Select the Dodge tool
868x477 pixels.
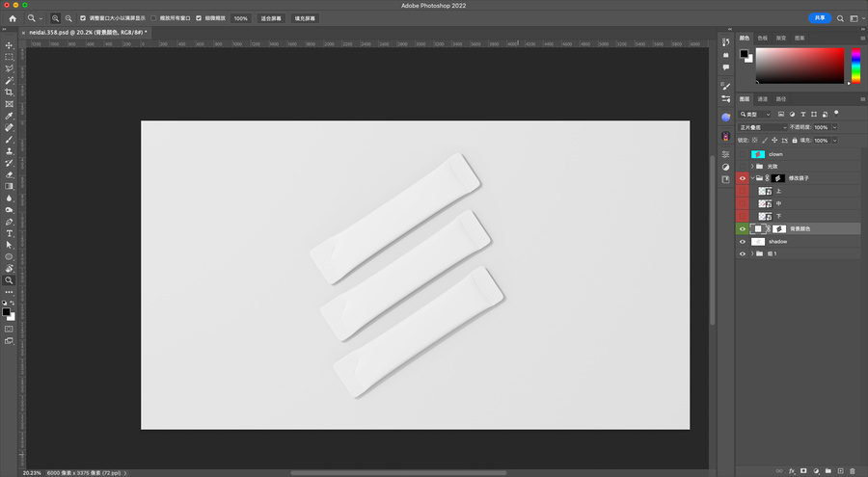(x=9, y=210)
